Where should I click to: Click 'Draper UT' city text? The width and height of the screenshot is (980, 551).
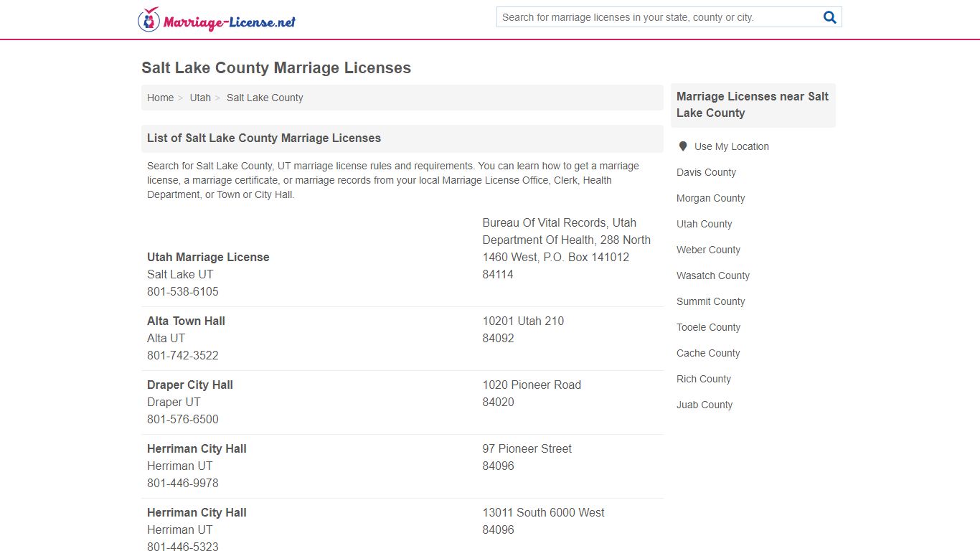tap(174, 402)
